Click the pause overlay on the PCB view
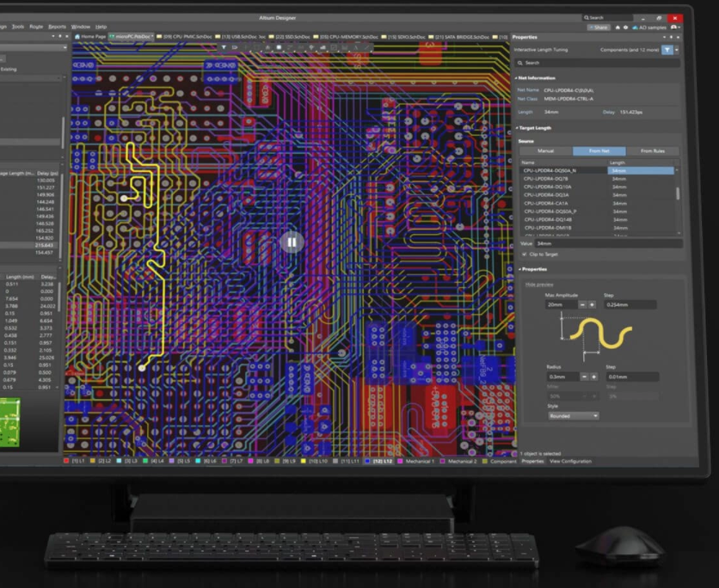Viewport: 719px width, 588px height. click(x=292, y=242)
